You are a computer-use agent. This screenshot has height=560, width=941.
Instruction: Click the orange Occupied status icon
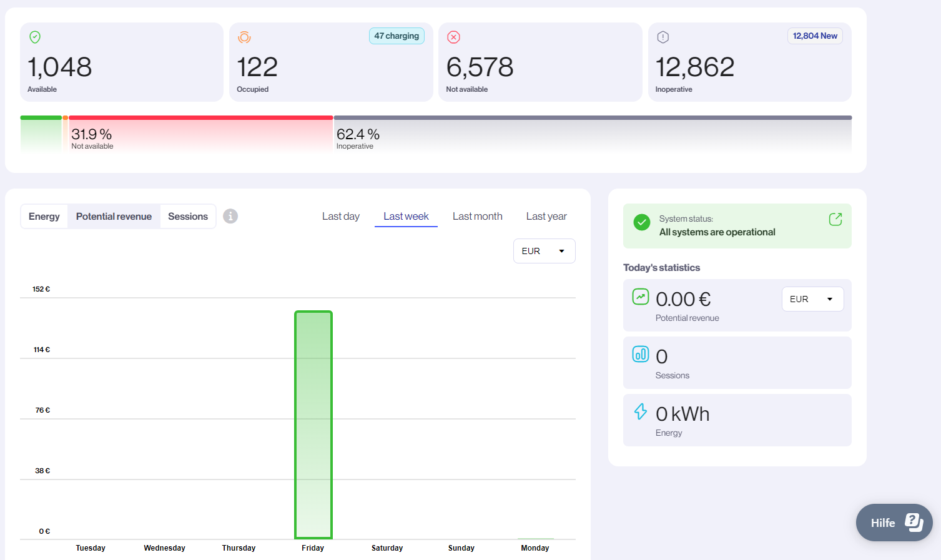coord(244,37)
